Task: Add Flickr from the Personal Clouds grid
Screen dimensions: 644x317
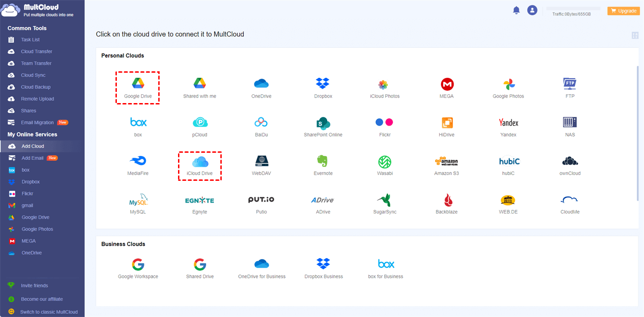Action: point(385,126)
